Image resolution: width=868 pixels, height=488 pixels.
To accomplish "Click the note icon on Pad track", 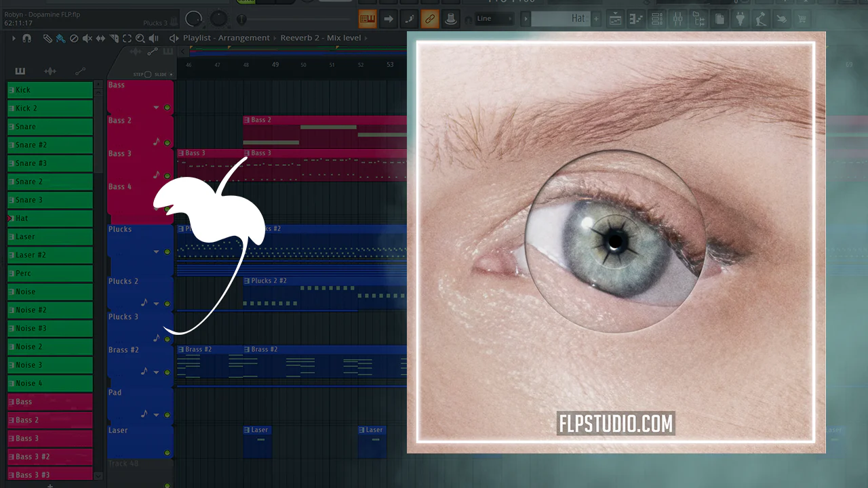I will click(x=144, y=413).
